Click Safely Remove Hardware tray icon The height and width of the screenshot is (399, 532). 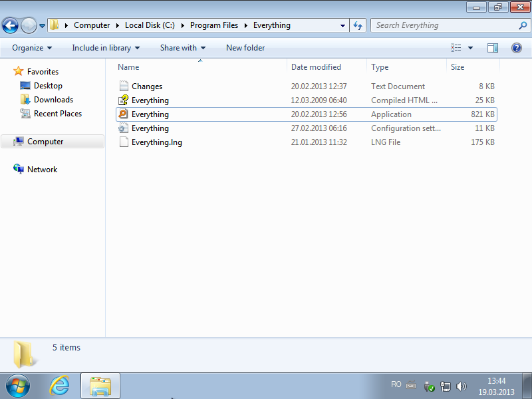pos(429,386)
